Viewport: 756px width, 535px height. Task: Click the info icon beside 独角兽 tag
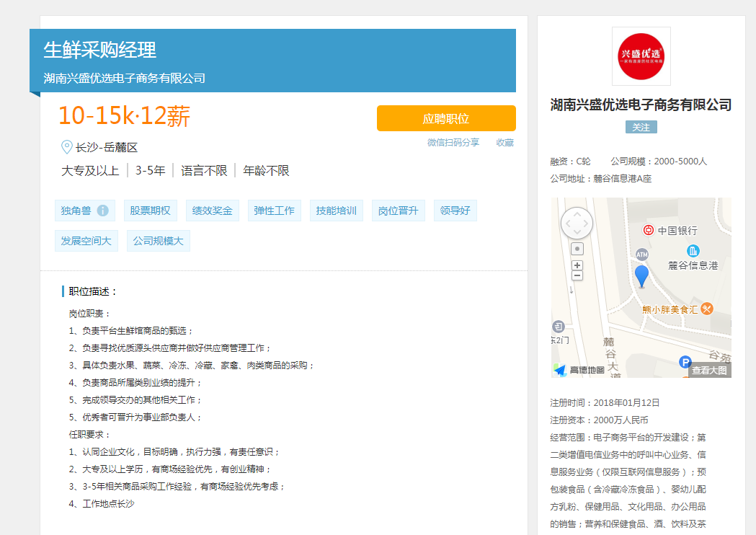102,211
